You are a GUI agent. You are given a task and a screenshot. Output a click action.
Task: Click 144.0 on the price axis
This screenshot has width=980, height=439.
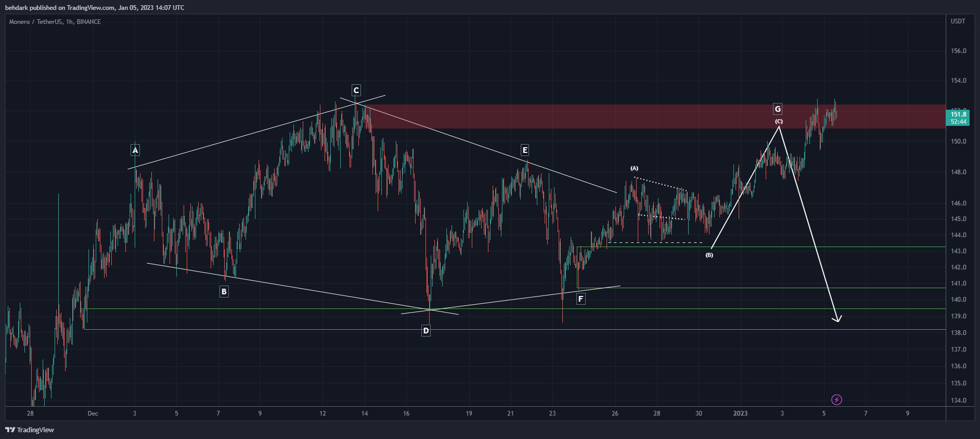click(x=958, y=235)
